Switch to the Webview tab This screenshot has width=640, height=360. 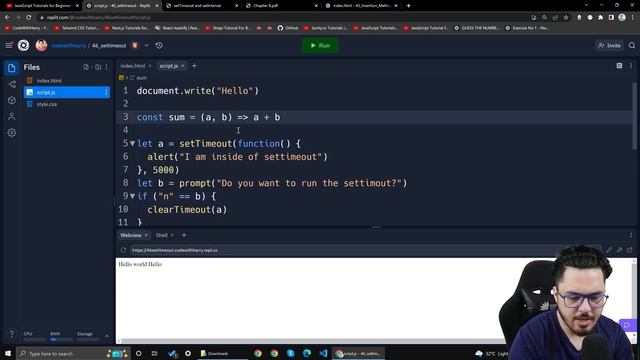[x=131, y=235]
